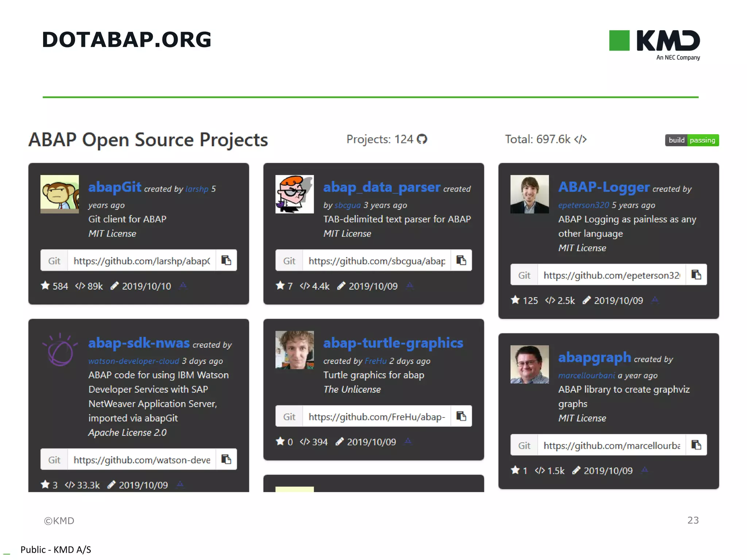Copy the abap_data_parser Git URL
This screenshot has height=560, width=747.
[461, 260]
